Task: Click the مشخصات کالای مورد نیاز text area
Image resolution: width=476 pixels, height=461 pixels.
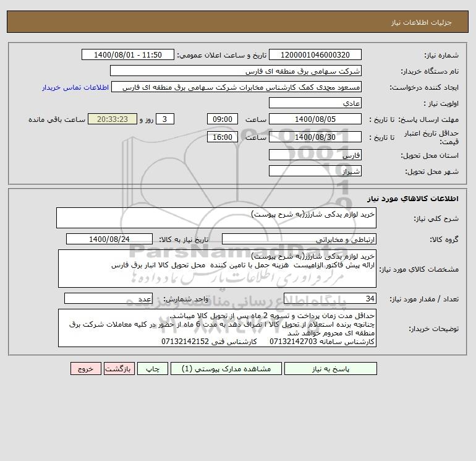Action: click(x=217, y=269)
